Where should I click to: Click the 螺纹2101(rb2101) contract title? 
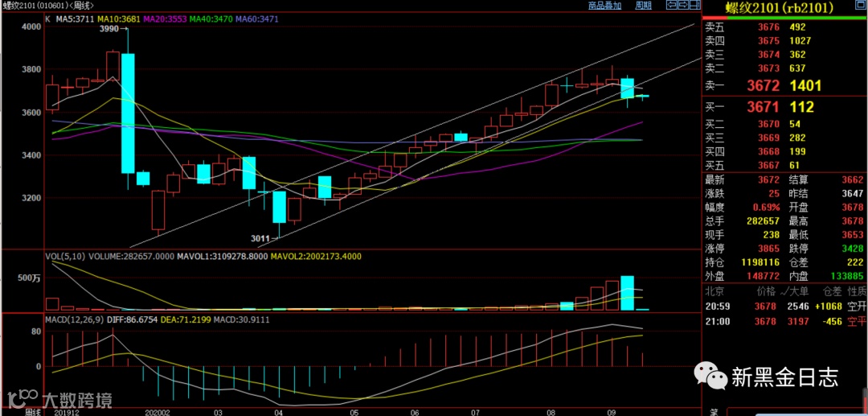coord(780,7)
